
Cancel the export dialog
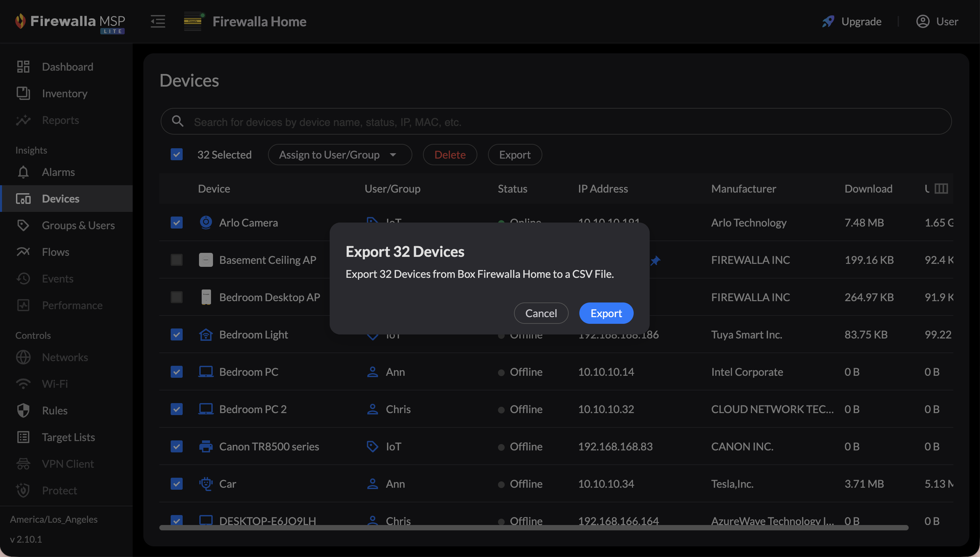click(541, 313)
